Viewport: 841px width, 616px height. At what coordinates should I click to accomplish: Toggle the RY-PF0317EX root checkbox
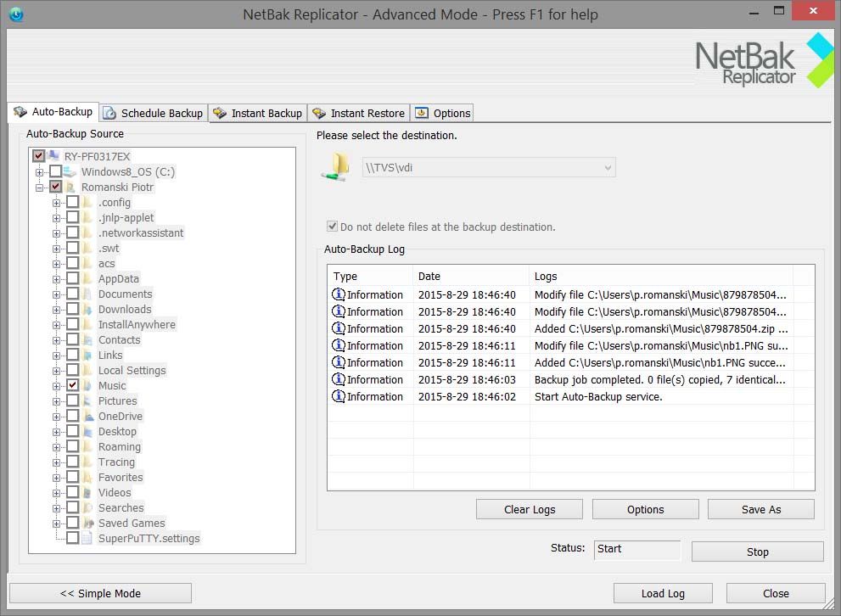pos(39,156)
